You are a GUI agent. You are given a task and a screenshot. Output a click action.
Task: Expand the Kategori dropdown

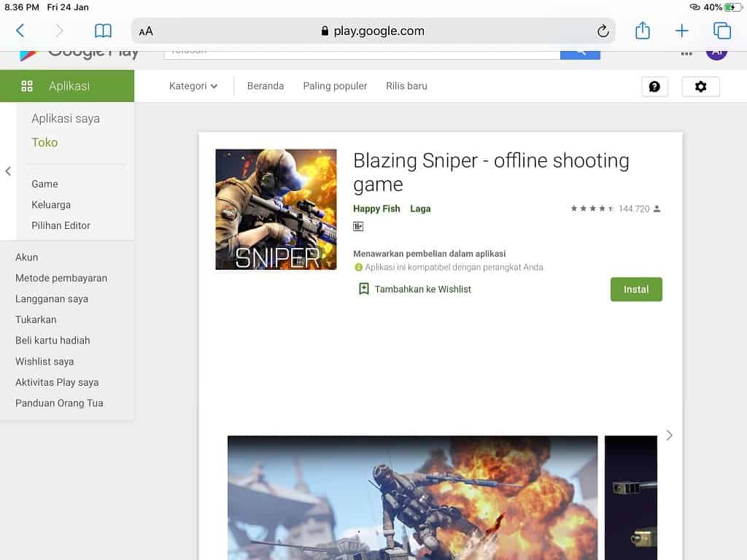tap(193, 86)
